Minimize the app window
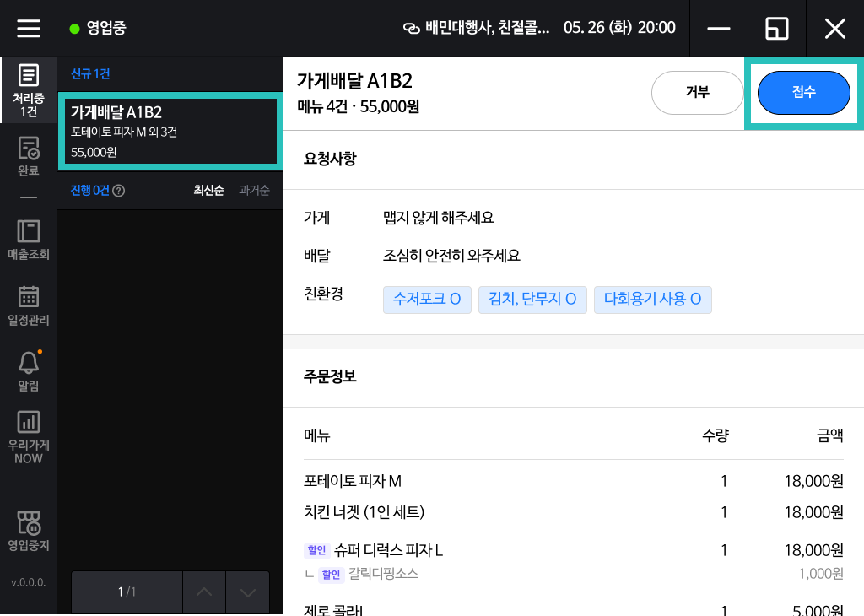Screen dimensions: 864x616 pyautogui.click(x=719, y=28)
